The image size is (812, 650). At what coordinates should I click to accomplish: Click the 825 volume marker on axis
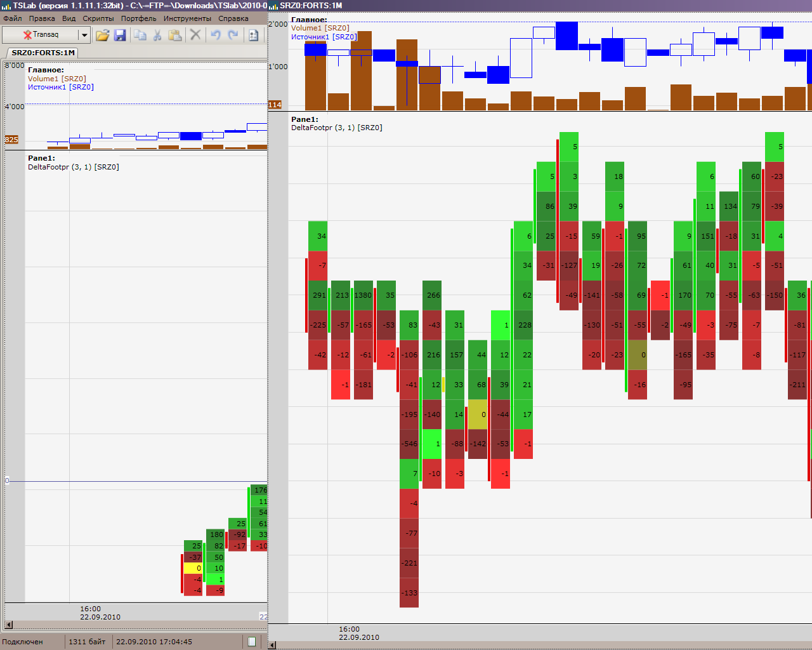pos(11,140)
